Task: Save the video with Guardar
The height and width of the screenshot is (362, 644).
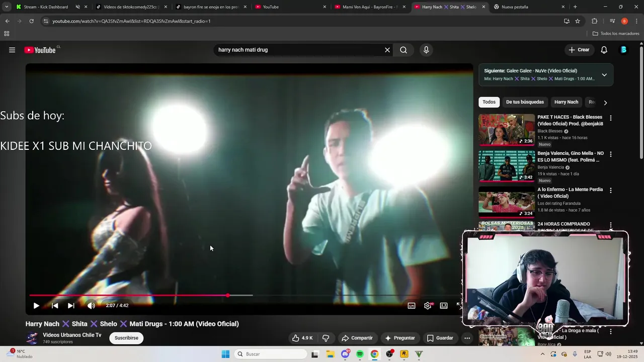Action: pyautogui.click(x=440, y=338)
